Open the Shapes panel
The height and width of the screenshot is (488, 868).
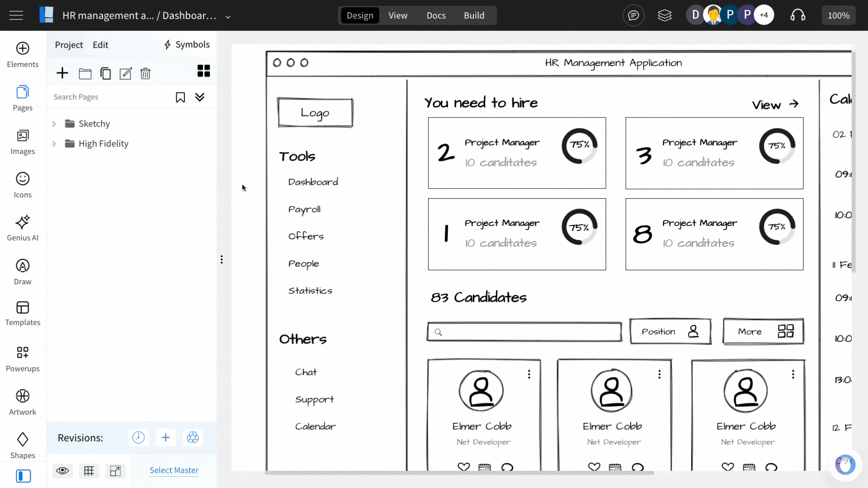click(23, 445)
